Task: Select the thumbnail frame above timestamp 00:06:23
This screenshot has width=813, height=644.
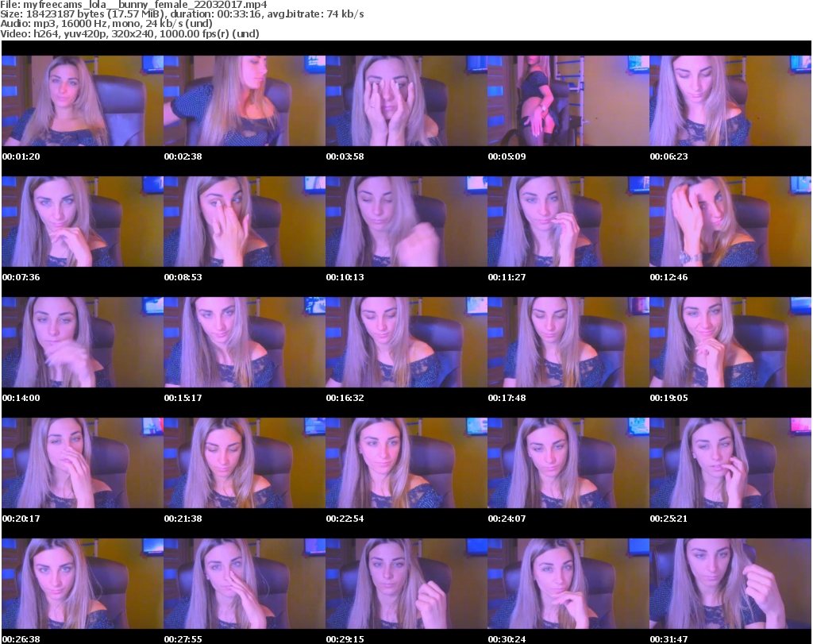Action: pyautogui.click(x=730, y=101)
